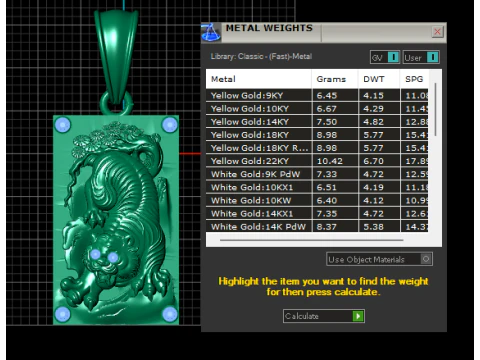Select the Yellow Gold:9KY row
Screen dimensions: 480x360
pyautogui.click(x=317, y=96)
